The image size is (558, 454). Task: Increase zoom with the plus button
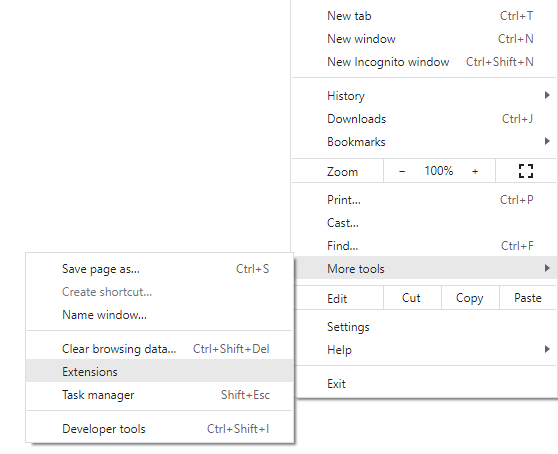click(475, 171)
